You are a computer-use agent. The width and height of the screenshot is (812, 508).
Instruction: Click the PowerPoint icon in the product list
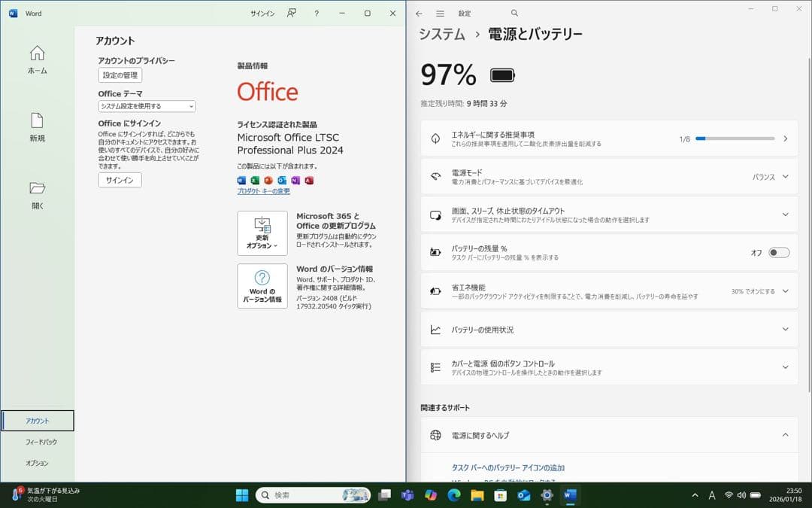268,180
